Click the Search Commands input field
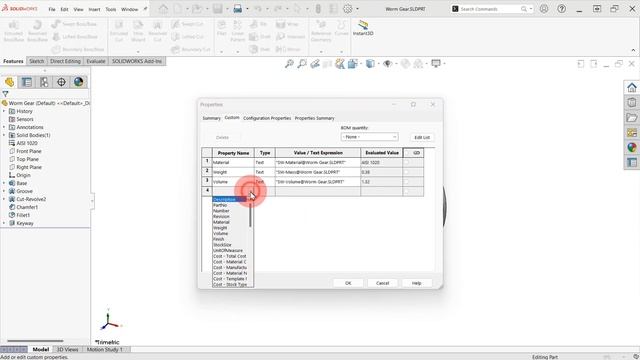 [x=490, y=9]
